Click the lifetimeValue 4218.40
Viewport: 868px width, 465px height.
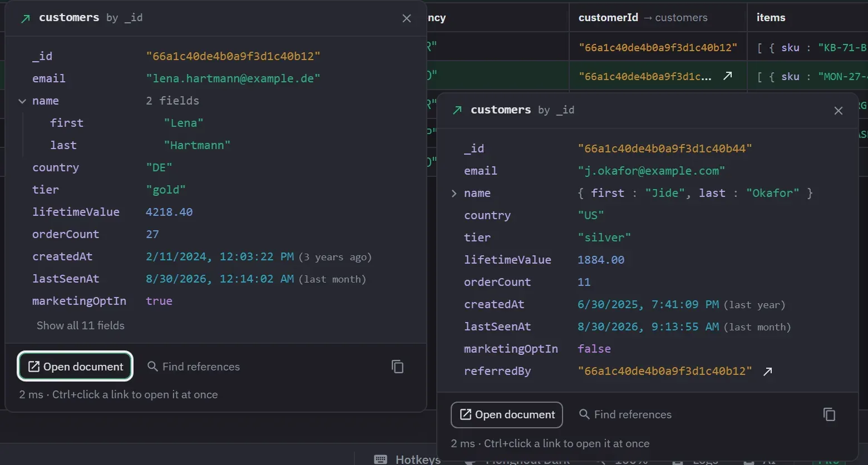tap(169, 212)
